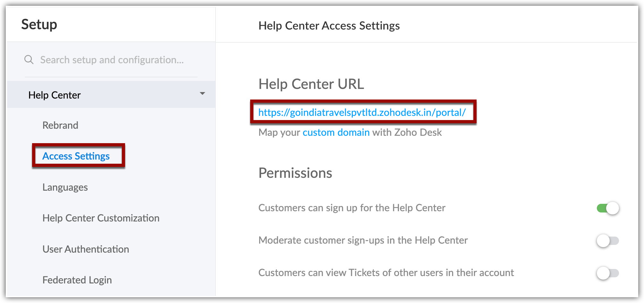644x303 pixels.
Task: Click the Help Center URL heading
Action: pyautogui.click(x=311, y=84)
